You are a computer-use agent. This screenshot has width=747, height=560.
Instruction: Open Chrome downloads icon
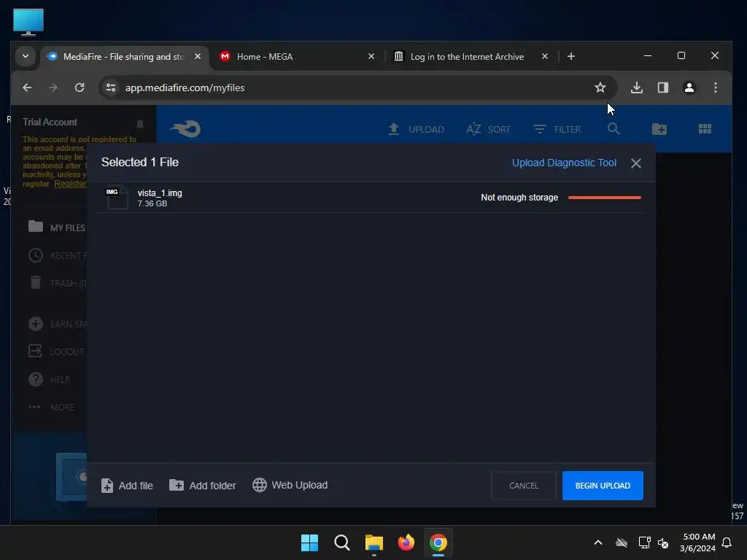coord(636,87)
